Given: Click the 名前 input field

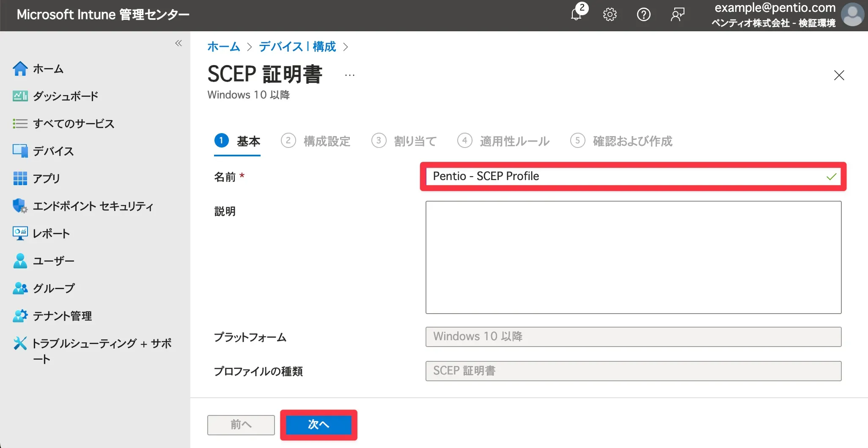Looking at the screenshot, I should point(626,176).
